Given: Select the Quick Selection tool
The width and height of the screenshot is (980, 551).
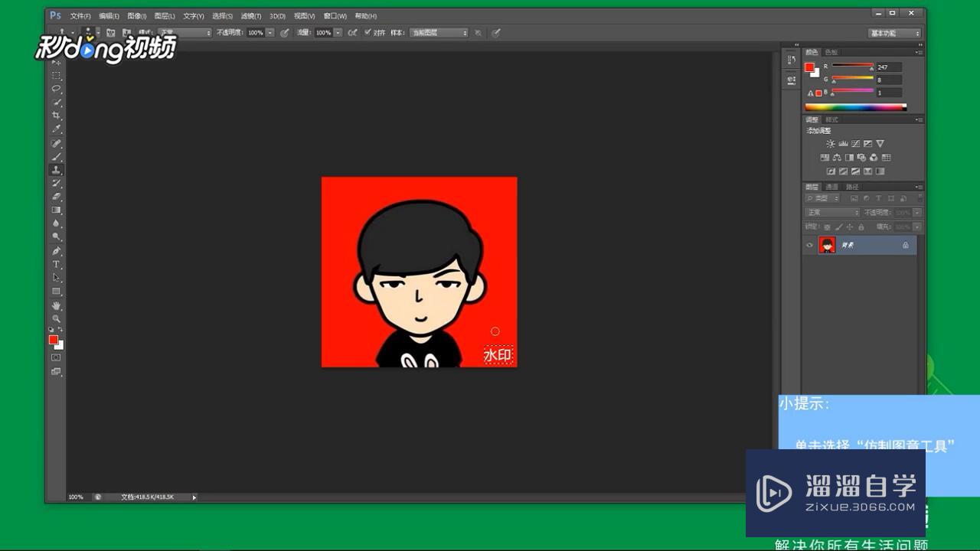Looking at the screenshot, I should [56, 102].
